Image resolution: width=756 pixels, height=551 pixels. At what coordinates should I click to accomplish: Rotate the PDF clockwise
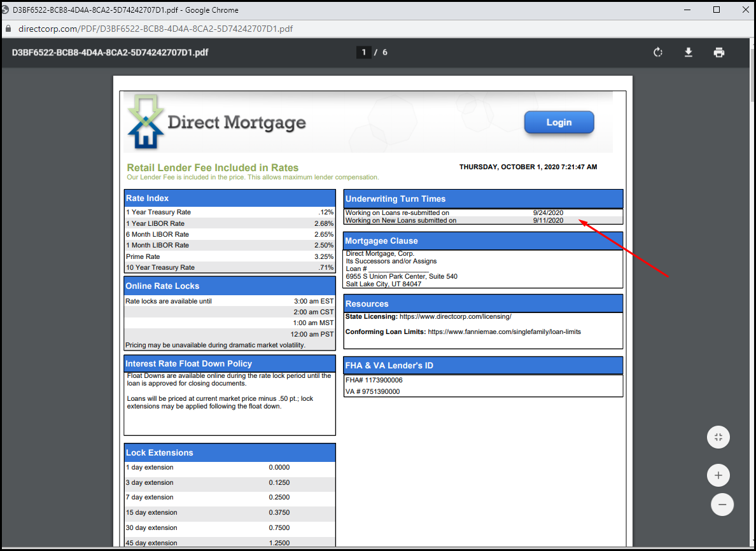(x=657, y=53)
